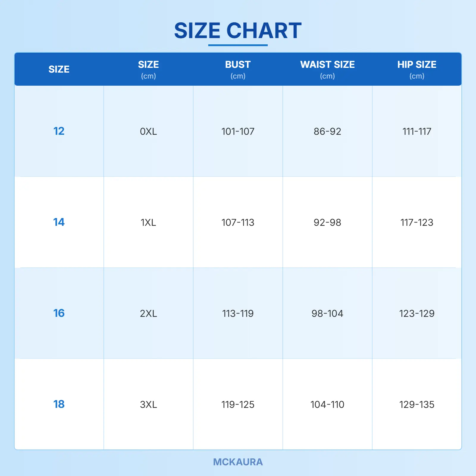The image size is (476, 476).
Task: Click bust value 101-107
Action: click(x=238, y=131)
